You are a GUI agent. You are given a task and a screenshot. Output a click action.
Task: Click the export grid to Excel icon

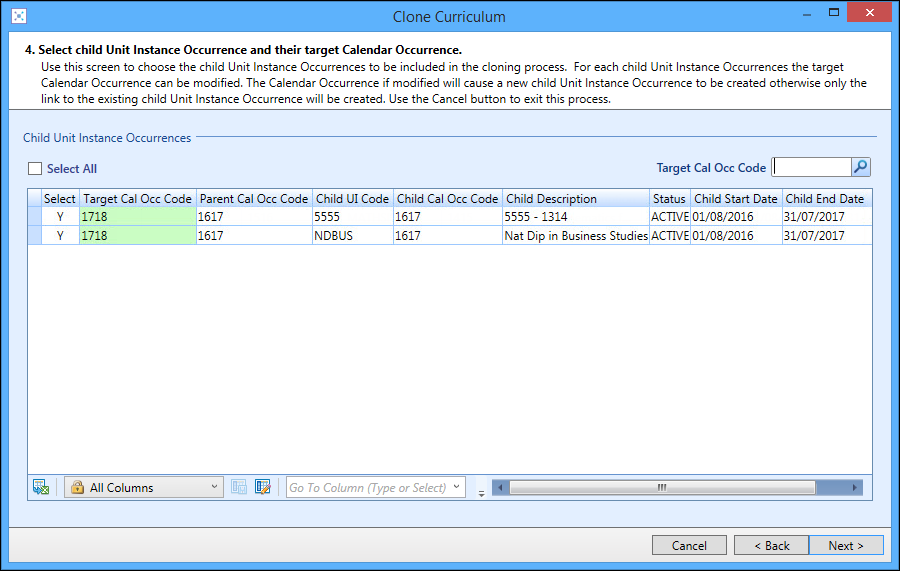[41, 487]
